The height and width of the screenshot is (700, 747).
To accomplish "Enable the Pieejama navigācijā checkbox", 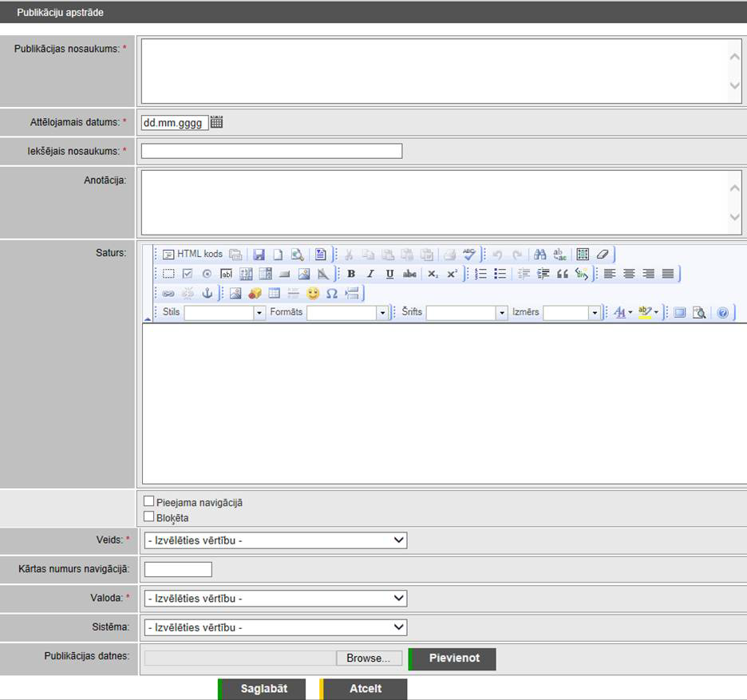I will pos(148,501).
